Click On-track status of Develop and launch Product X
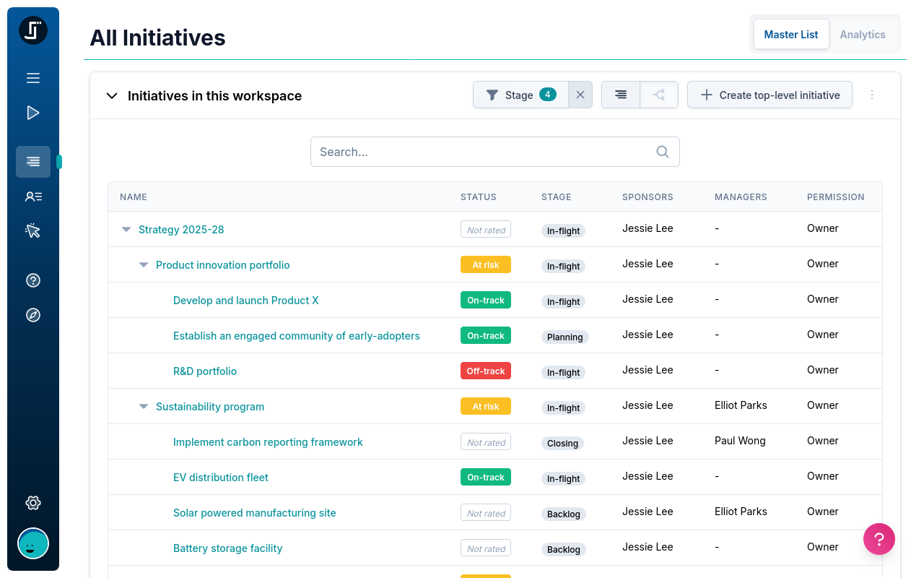 pos(486,301)
